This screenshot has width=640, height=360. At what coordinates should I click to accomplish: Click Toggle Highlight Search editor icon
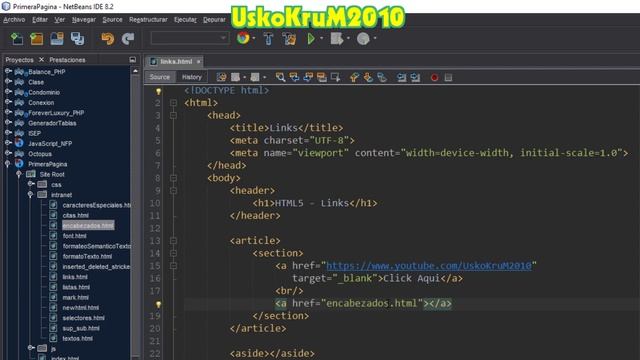(322, 77)
